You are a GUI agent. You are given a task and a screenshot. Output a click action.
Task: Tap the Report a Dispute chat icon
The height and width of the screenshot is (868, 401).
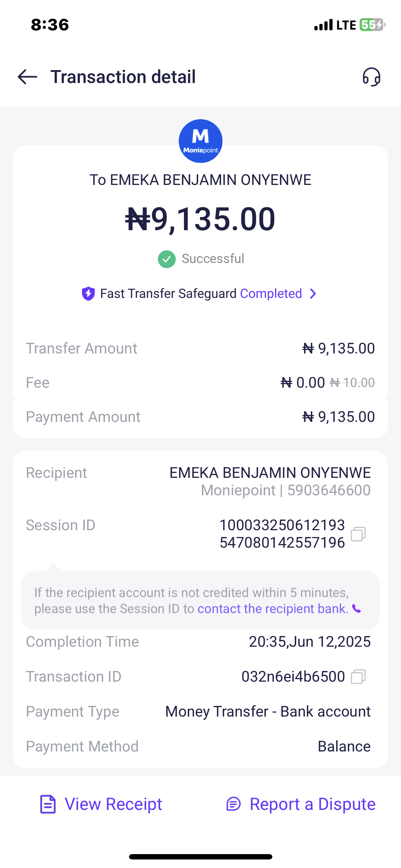[234, 804]
